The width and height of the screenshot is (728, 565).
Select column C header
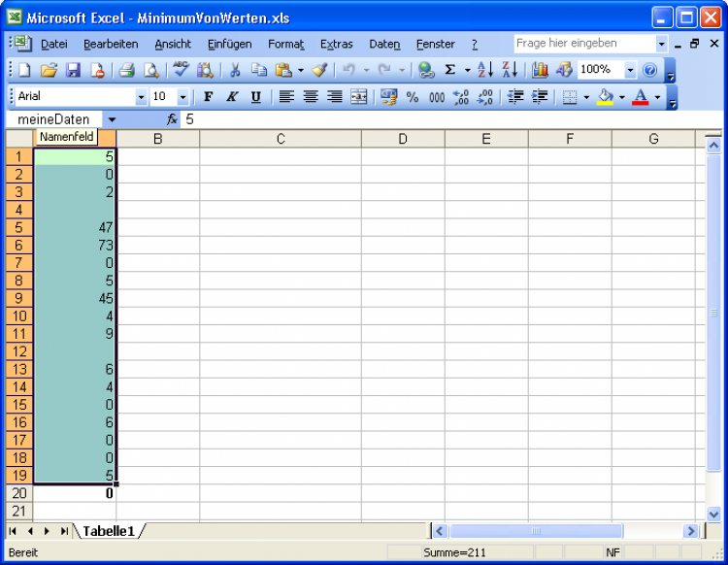pyautogui.click(x=281, y=139)
